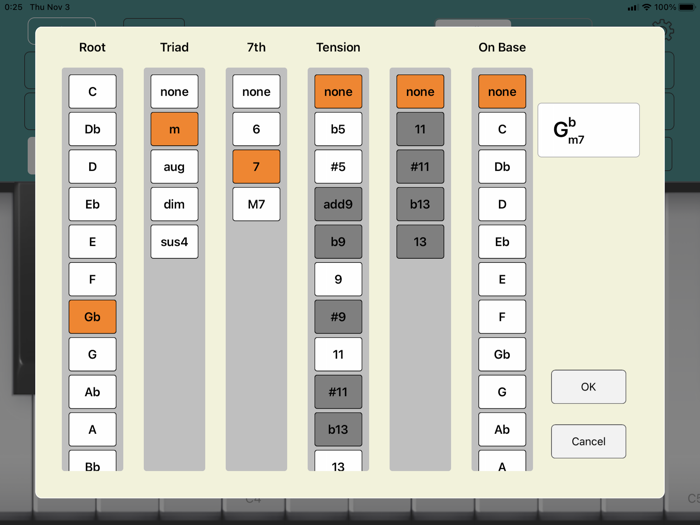Select none in second Tension column
The width and height of the screenshot is (700, 525).
point(420,92)
